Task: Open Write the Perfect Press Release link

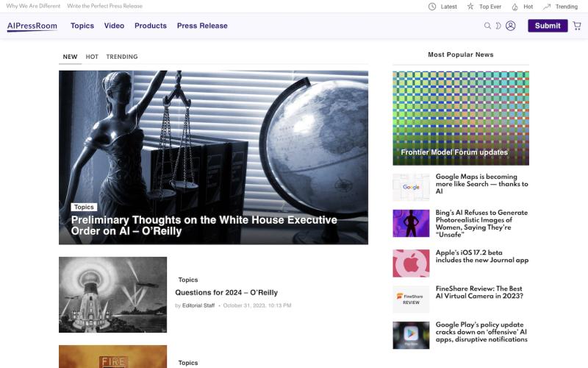Action: (x=105, y=6)
